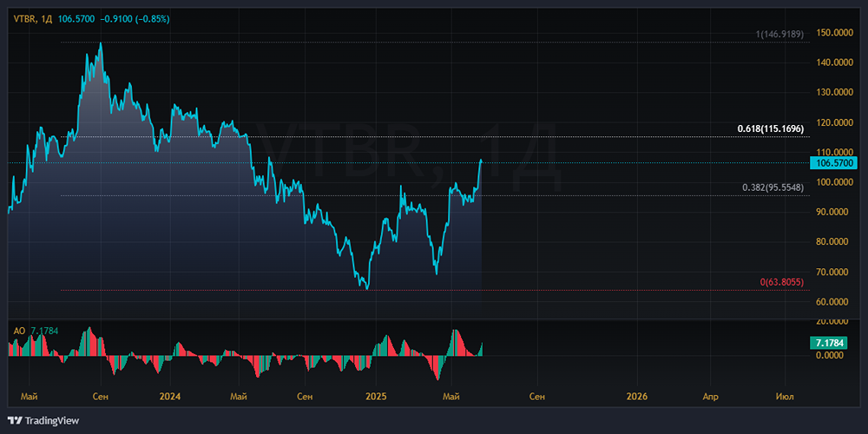Click the 7.1784 value beside the AO label

pos(45,331)
